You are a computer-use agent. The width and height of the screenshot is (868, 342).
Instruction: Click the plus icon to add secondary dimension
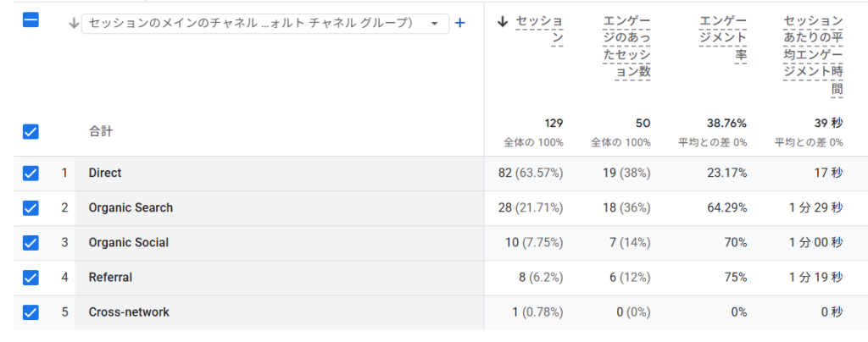(x=459, y=23)
